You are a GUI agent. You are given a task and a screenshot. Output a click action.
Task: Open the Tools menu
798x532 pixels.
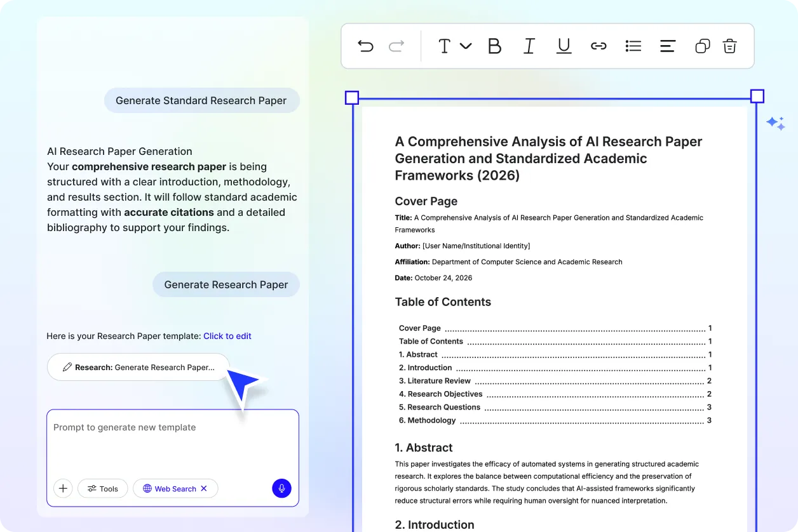pos(102,488)
